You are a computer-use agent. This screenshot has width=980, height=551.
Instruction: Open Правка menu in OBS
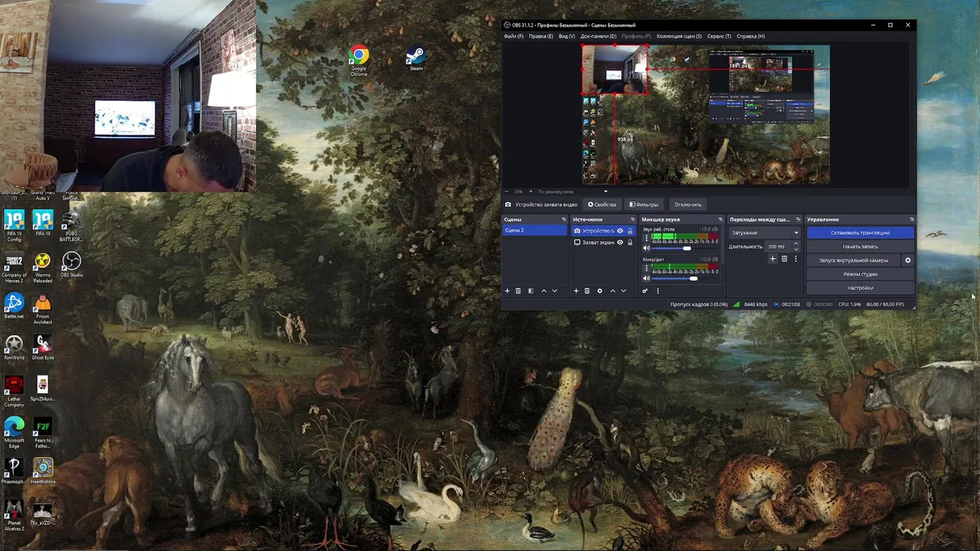[541, 36]
